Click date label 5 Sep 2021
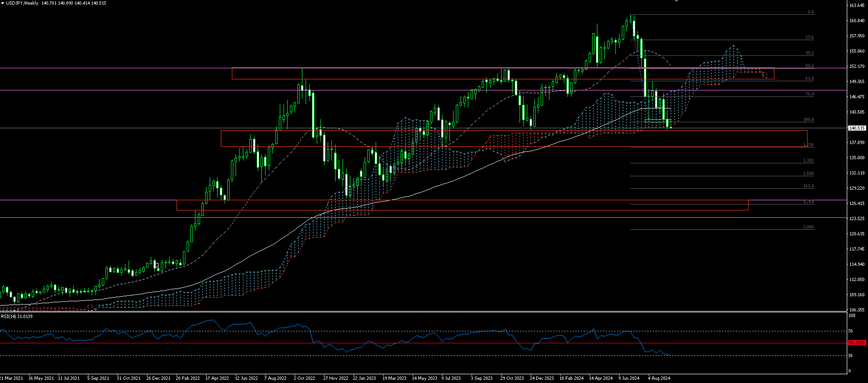This screenshot has width=868, height=383. coord(98,378)
